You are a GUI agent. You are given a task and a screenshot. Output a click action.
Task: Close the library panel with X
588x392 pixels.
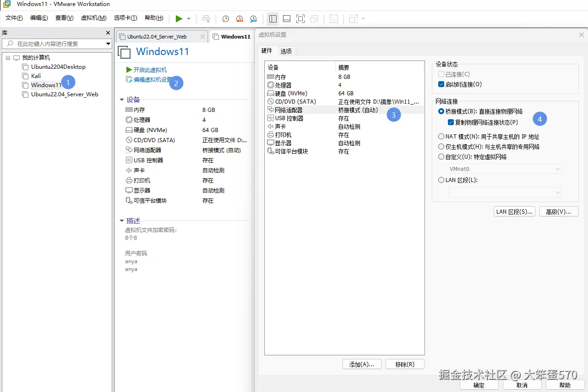(108, 33)
